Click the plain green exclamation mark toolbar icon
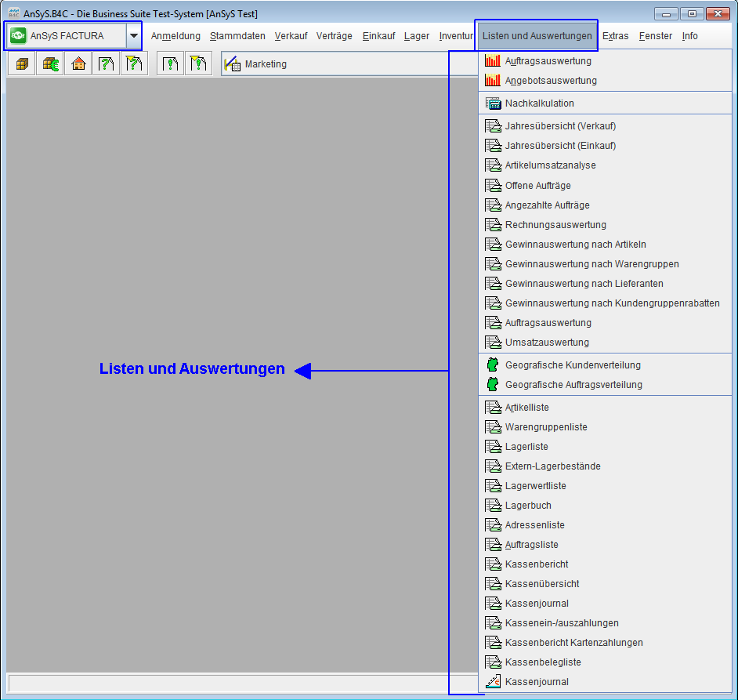 click(170, 64)
